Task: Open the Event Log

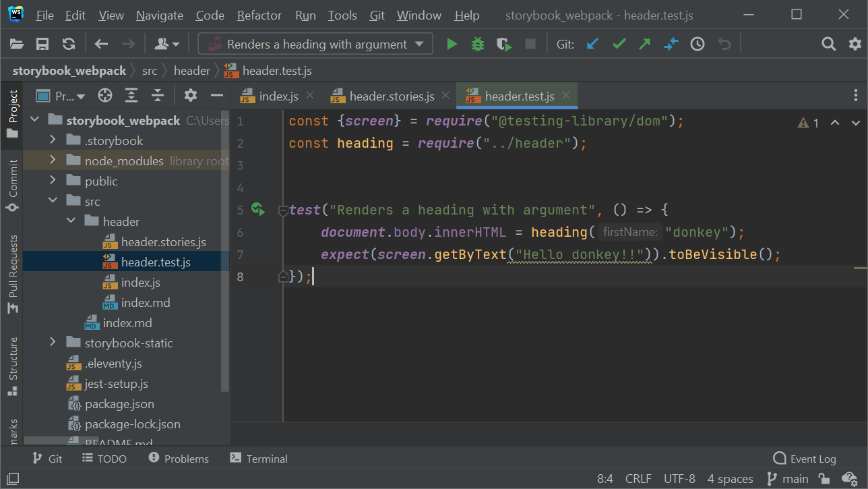Action: 805,459
